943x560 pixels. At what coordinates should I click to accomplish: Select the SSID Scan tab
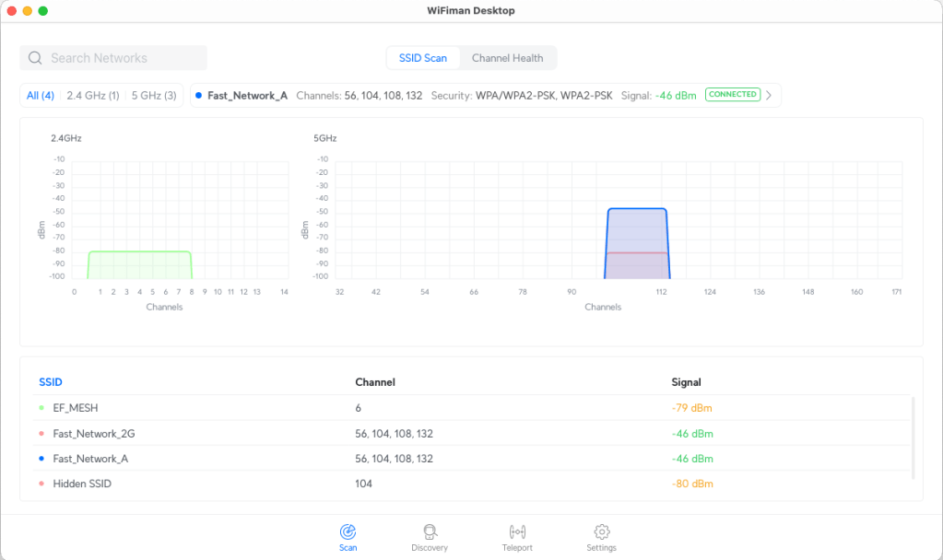(x=422, y=58)
